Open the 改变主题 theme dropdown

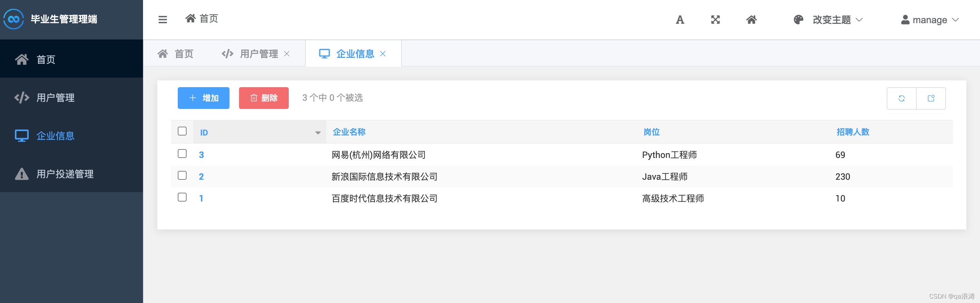[x=828, y=20]
